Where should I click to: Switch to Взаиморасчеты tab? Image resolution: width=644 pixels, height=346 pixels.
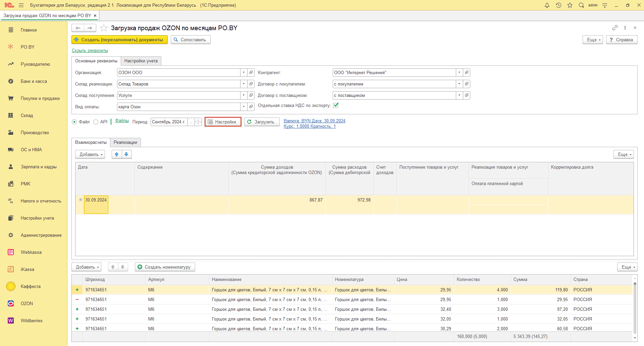[x=91, y=142]
